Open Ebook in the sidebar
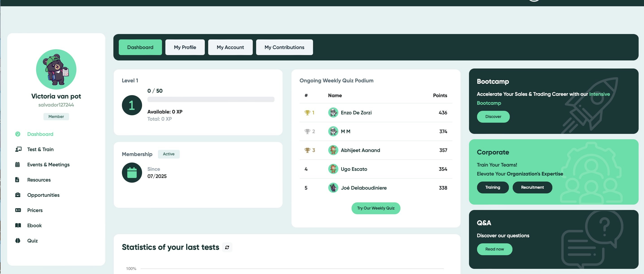Image resolution: width=644 pixels, height=274 pixels. pyautogui.click(x=35, y=225)
